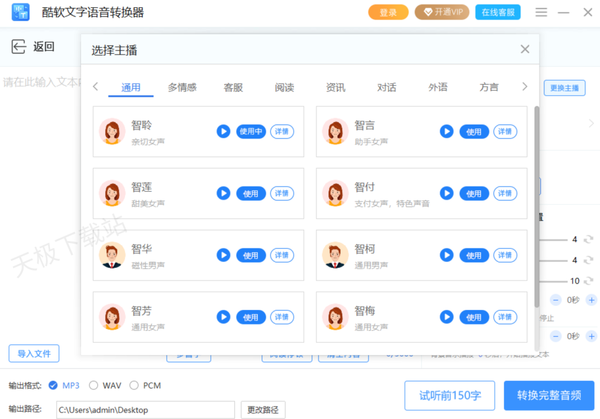Select MP3 output format
The image size is (600, 419).
[54, 385]
